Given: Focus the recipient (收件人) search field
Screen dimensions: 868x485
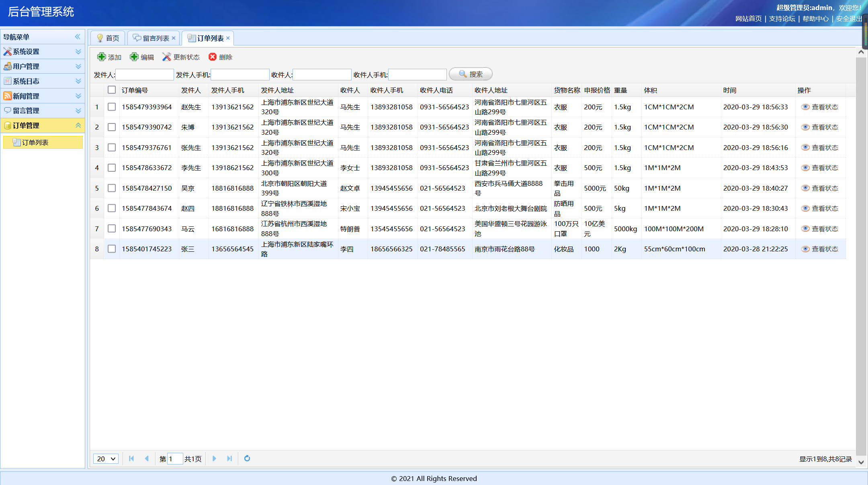Looking at the screenshot, I should click(322, 74).
